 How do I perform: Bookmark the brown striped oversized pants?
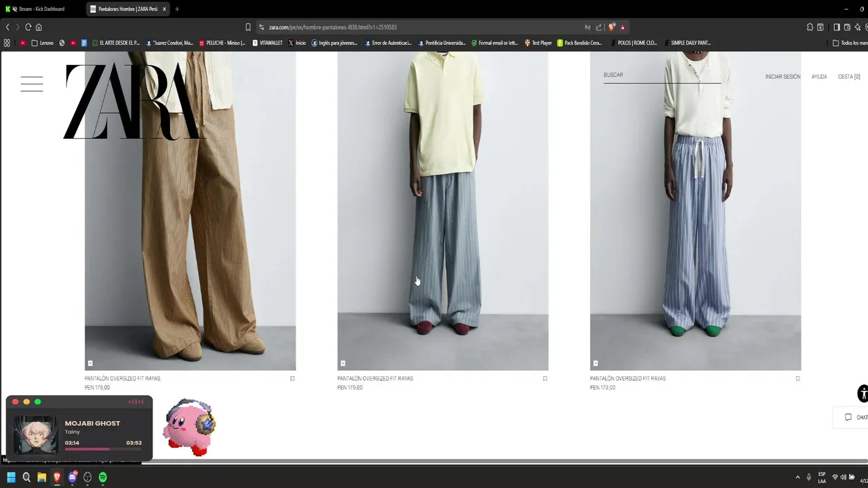292,379
